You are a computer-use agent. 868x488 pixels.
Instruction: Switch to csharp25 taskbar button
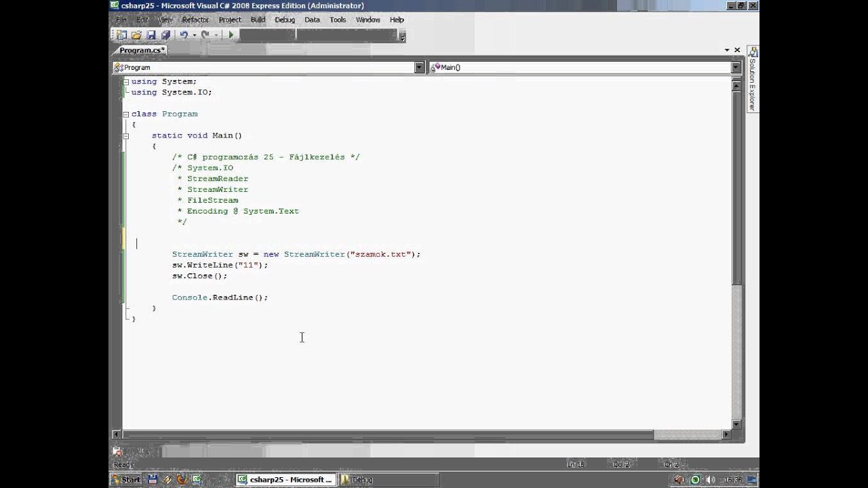[285, 480]
